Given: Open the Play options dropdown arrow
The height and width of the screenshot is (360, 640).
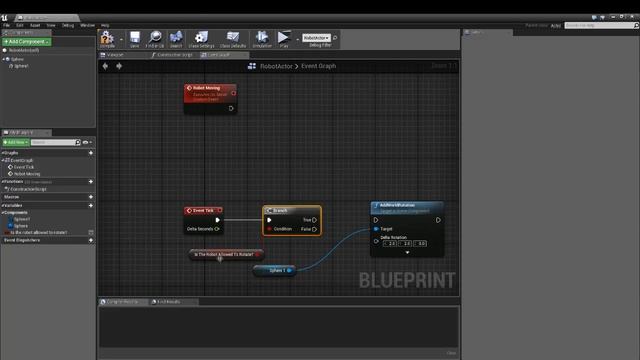Looking at the screenshot, I should pos(297,39).
